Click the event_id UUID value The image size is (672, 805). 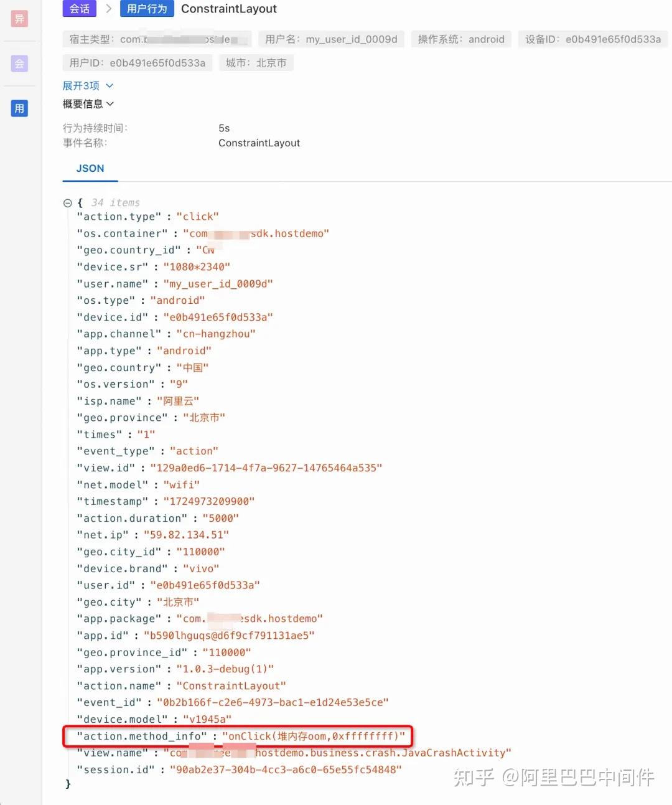click(x=273, y=703)
